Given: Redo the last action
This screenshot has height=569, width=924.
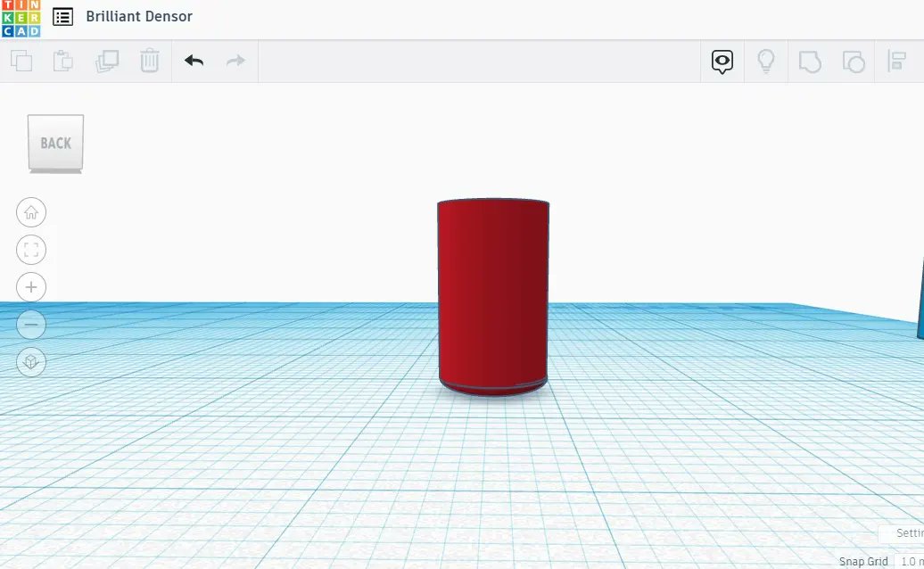Looking at the screenshot, I should [235, 61].
